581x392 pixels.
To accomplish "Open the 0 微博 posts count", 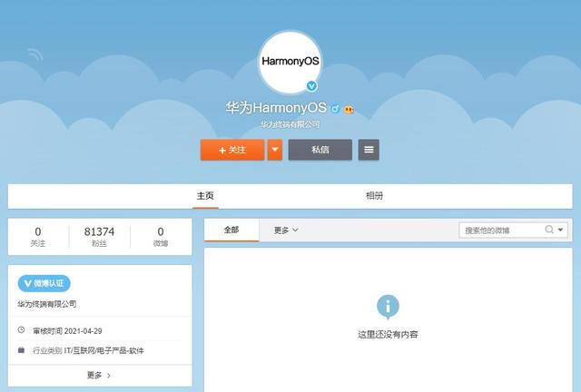I will 161,237.
